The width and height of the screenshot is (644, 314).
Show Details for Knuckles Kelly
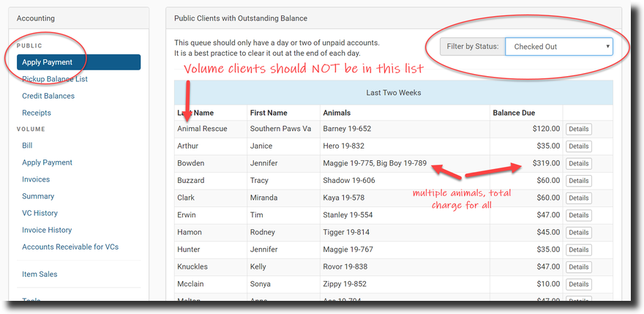click(578, 267)
